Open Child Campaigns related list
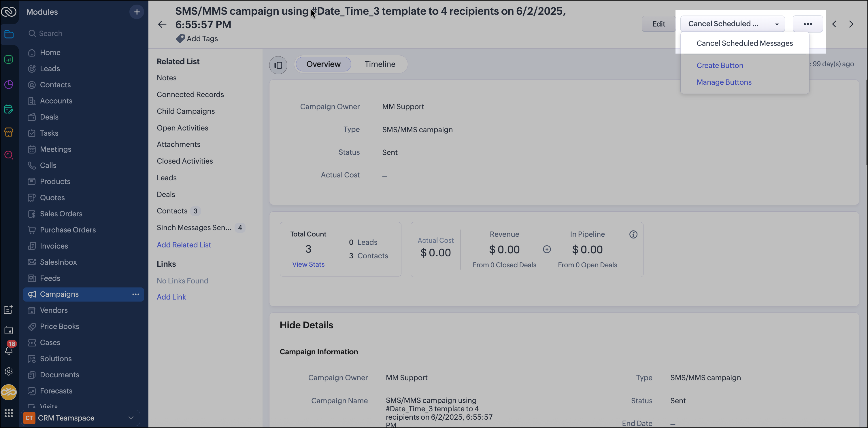 point(185,111)
